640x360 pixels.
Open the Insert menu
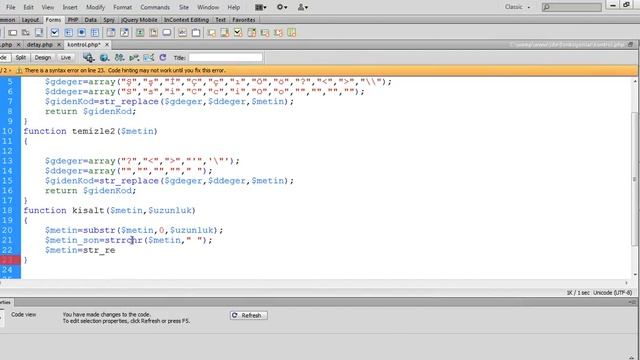click(x=70, y=7)
